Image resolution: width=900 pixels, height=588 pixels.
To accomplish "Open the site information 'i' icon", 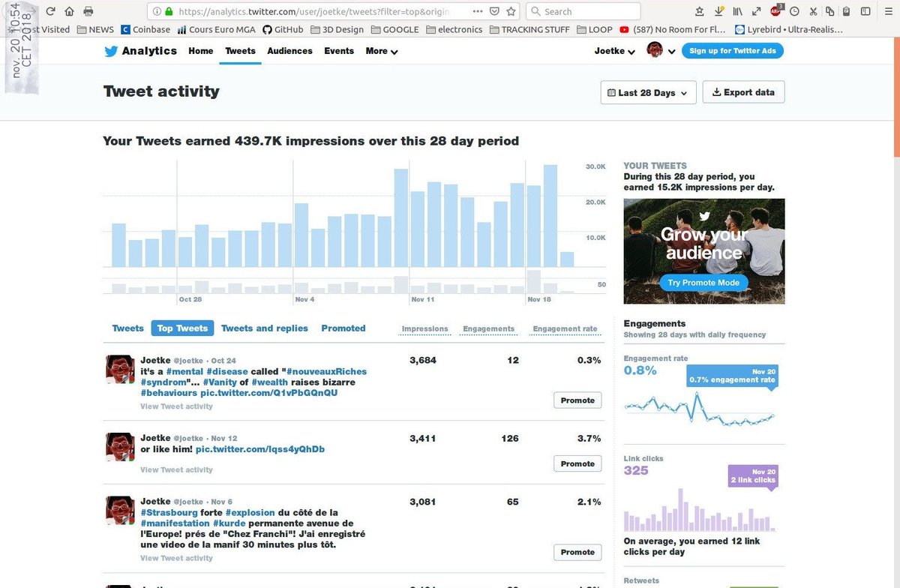I will [156, 11].
